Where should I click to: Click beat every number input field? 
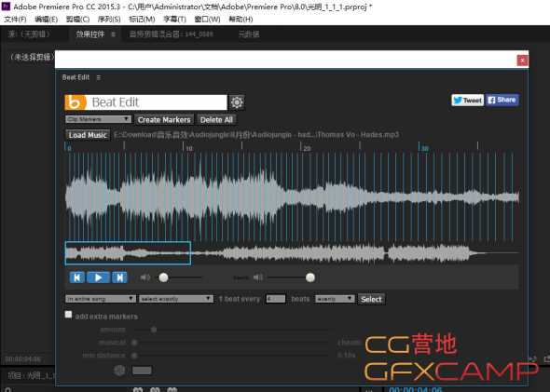point(275,299)
